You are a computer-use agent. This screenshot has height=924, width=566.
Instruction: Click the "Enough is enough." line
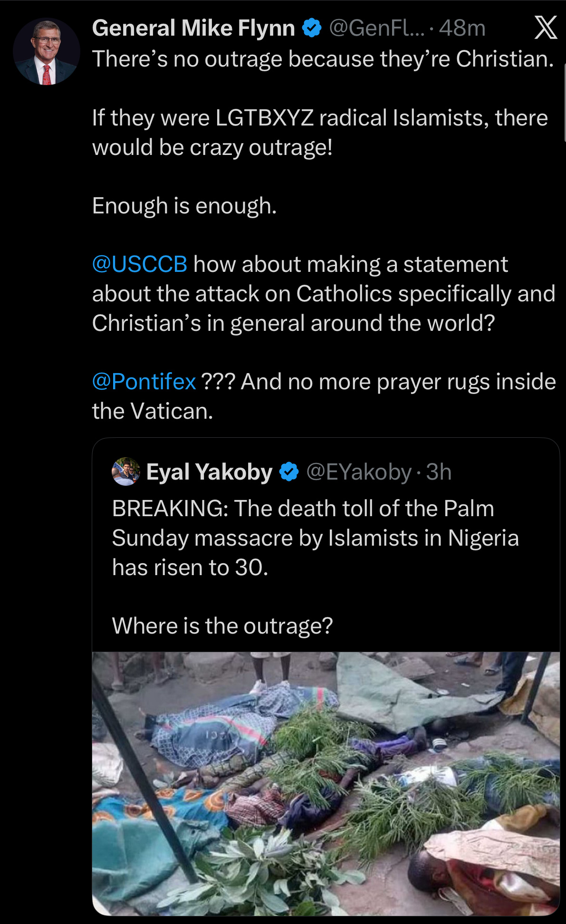[x=184, y=206]
